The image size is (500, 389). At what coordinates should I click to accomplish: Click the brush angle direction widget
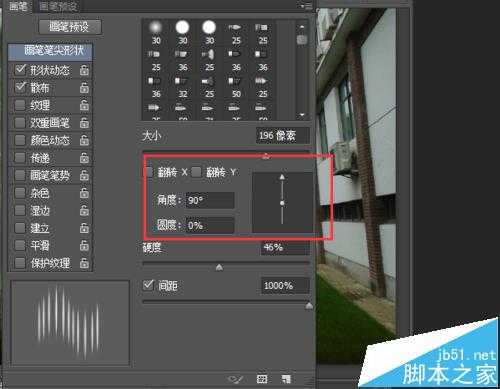click(282, 202)
